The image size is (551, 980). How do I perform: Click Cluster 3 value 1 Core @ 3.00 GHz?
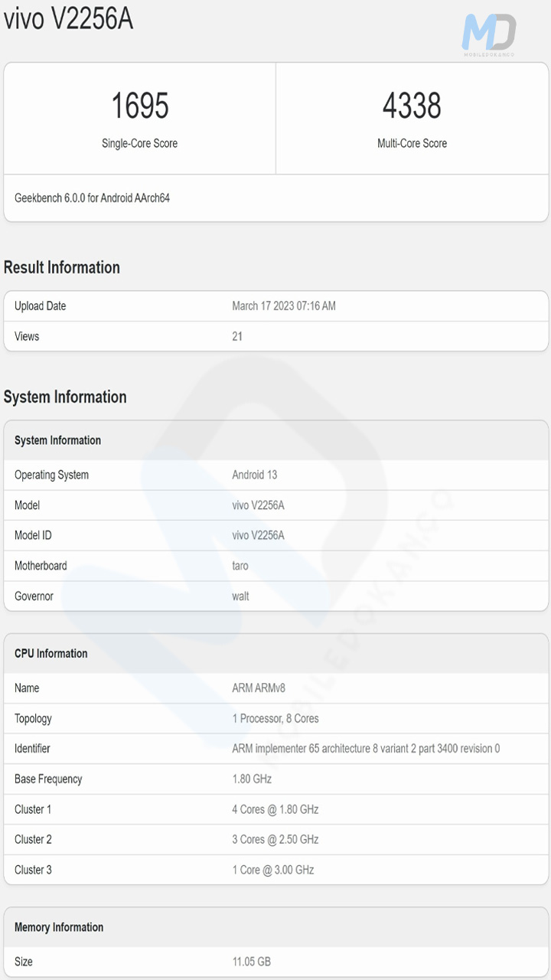click(x=273, y=870)
